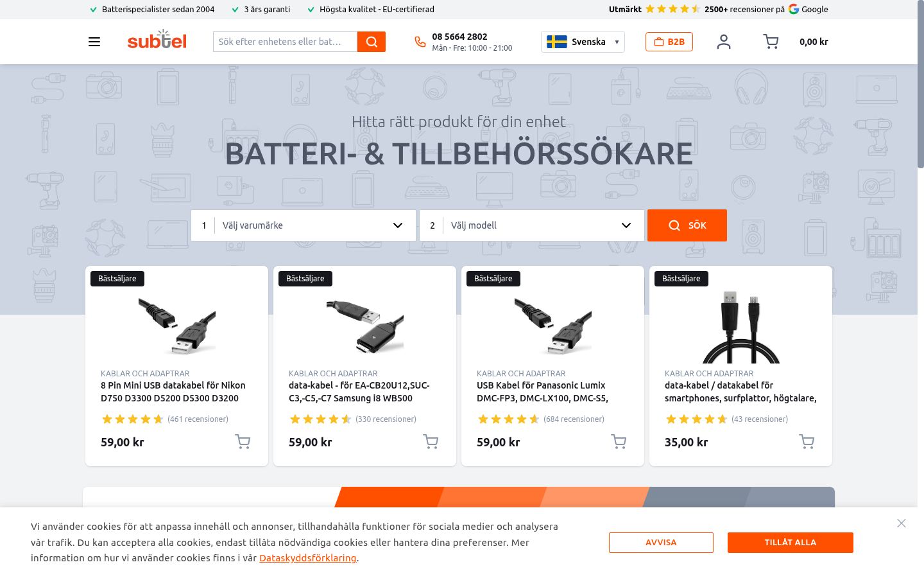Add Samsung data-kabel to cart

point(431,442)
